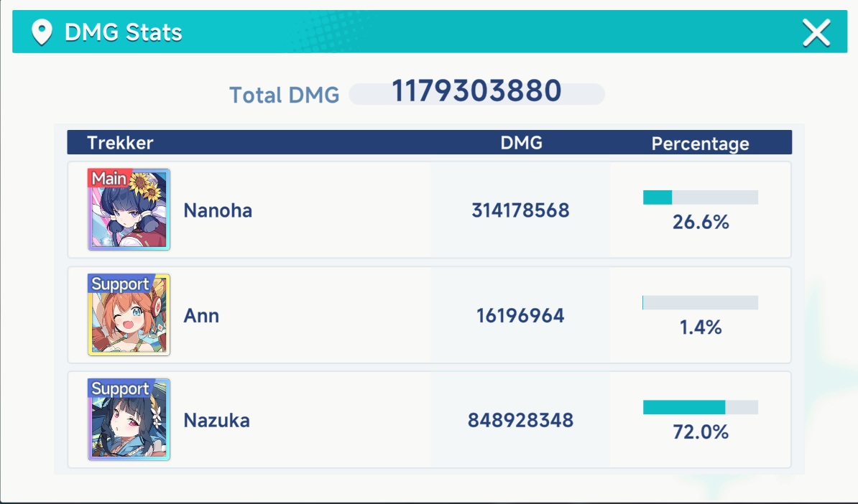Click the Total DMG value 1179303880

pos(476,90)
